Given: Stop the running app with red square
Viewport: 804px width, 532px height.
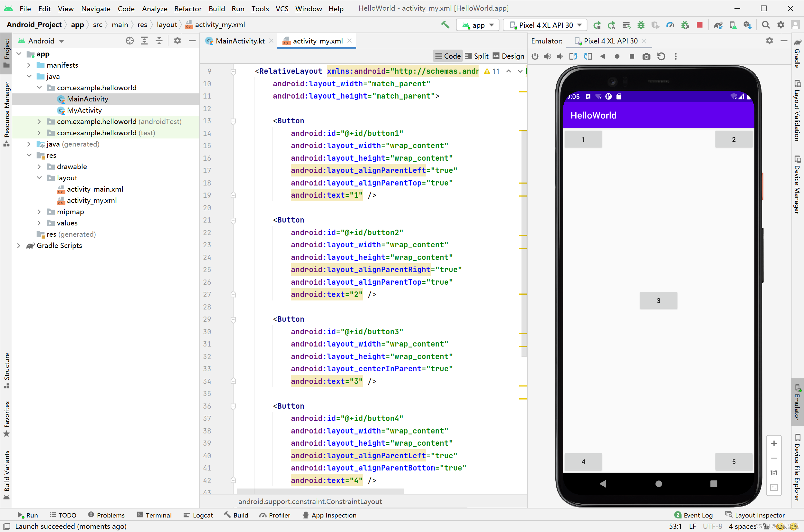Looking at the screenshot, I should [x=699, y=25].
